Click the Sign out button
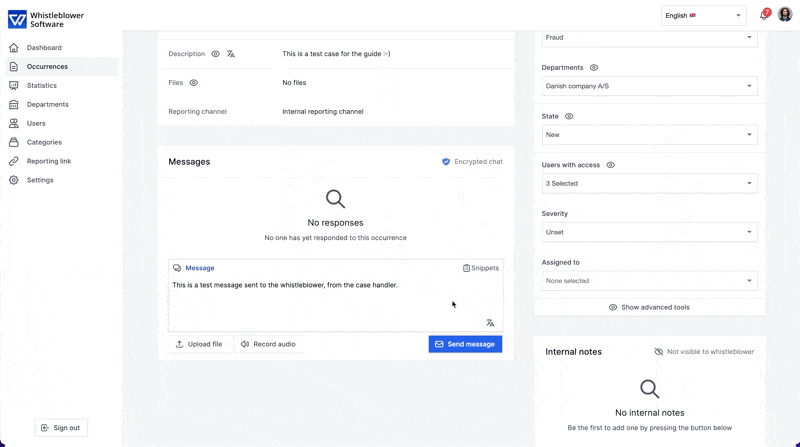This screenshot has width=800, height=447. tap(61, 428)
